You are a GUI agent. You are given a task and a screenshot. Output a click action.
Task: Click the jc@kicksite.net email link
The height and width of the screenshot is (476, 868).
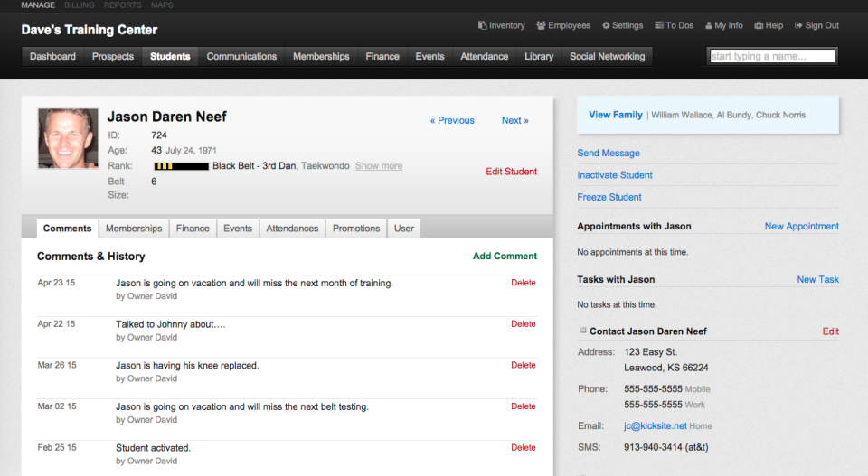click(x=656, y=426)
